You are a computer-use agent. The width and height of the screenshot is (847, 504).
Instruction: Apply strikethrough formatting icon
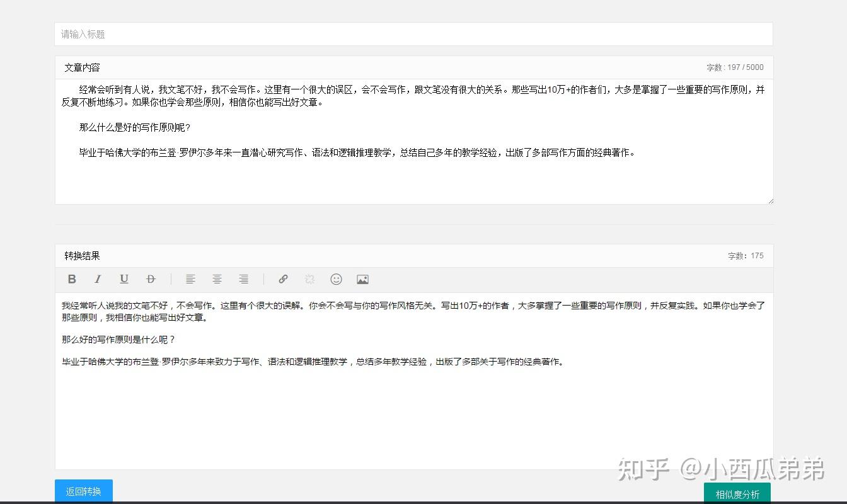151,279
